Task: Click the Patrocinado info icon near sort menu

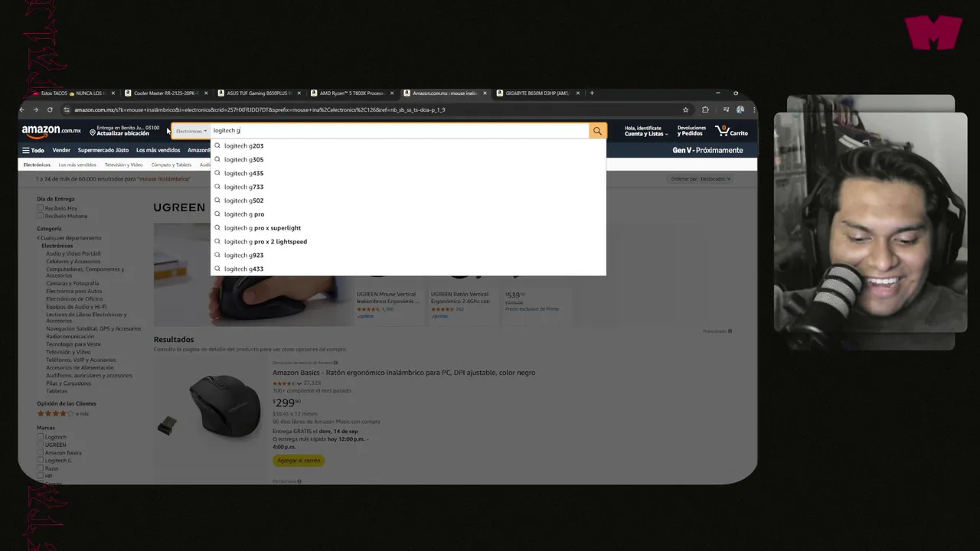Action: pos(730,331)
